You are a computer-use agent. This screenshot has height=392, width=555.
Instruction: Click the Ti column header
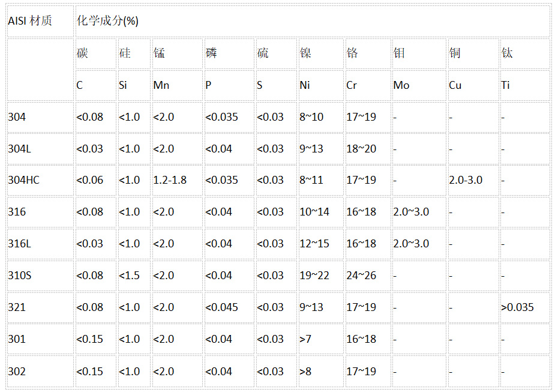(525, 85)
